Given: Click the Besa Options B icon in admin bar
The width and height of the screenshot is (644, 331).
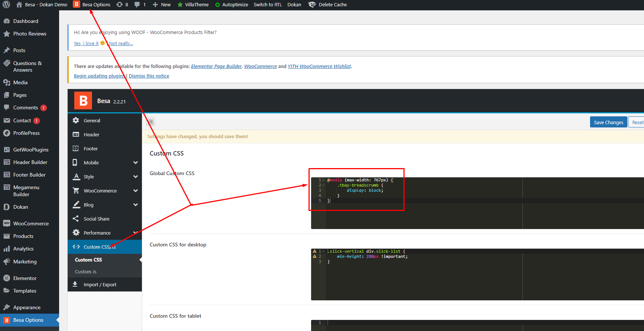Looking at the screenshot, I should [76, 4].
